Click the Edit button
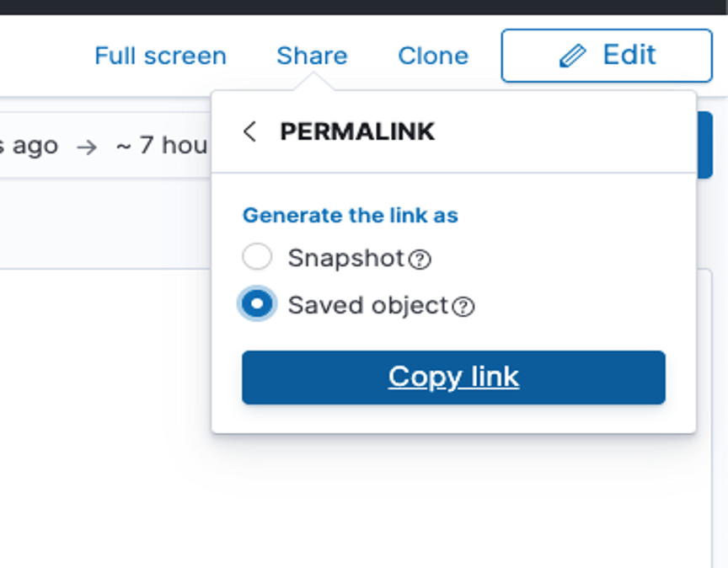 [x=607, y=56]
